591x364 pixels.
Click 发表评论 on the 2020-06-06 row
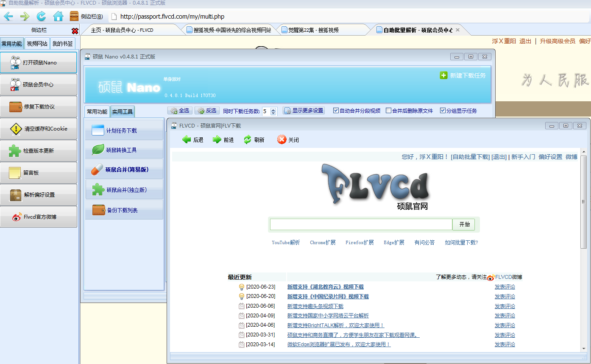pyautogui.click(x=505, y=306)
